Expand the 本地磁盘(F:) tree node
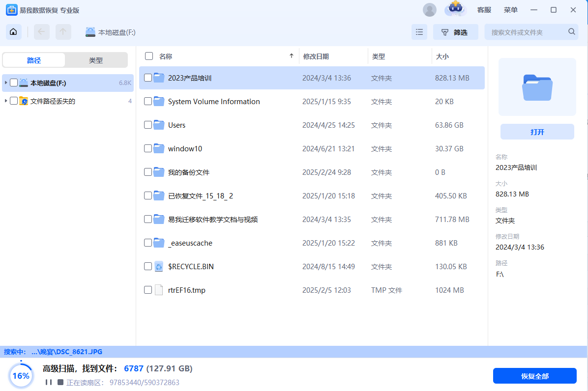The width and height of the screenshot is (588, 391). tap(6, 83)
